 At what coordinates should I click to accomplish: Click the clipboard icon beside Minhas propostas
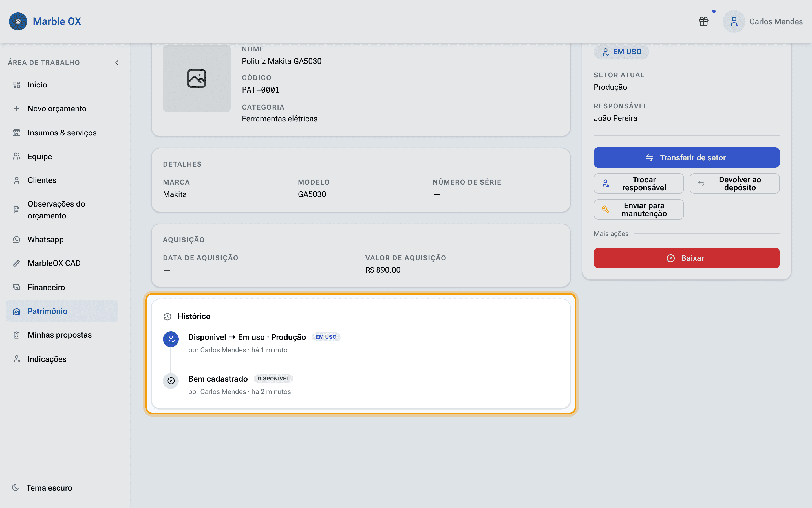click(16, 335)
